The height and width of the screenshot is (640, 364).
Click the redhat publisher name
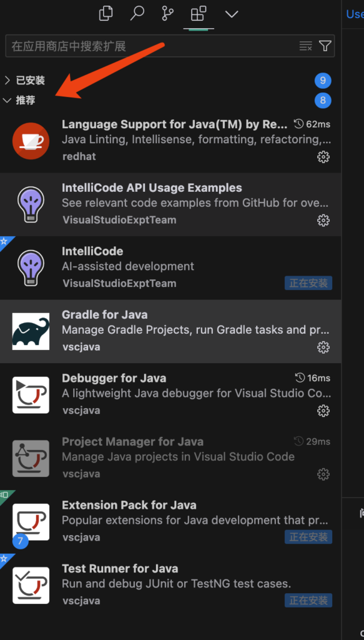pos(79,156)
